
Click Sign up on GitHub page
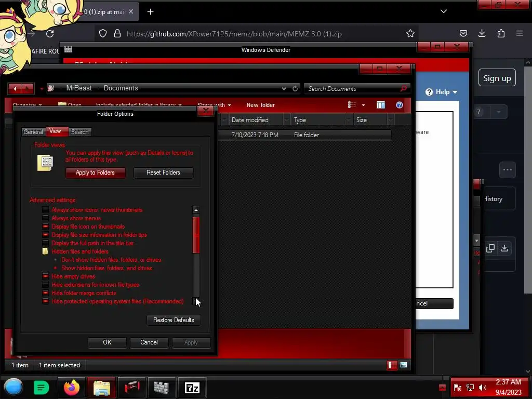coord(497,78)
